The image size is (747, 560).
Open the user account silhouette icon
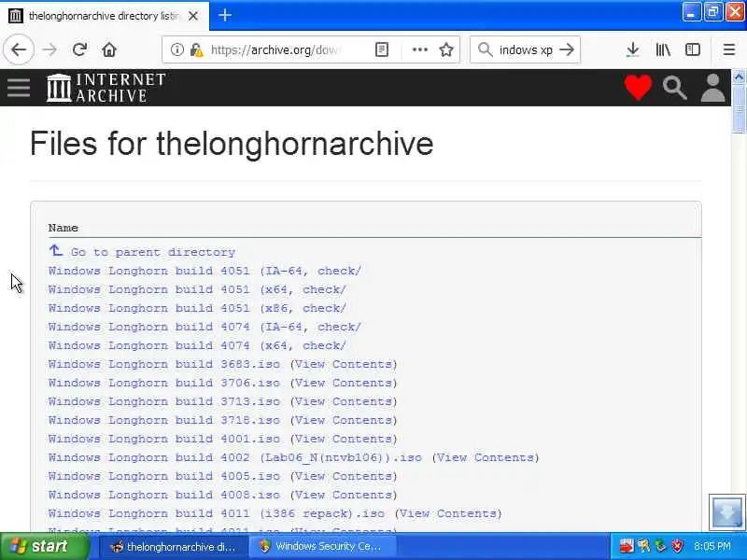click(x=712, y=88)
